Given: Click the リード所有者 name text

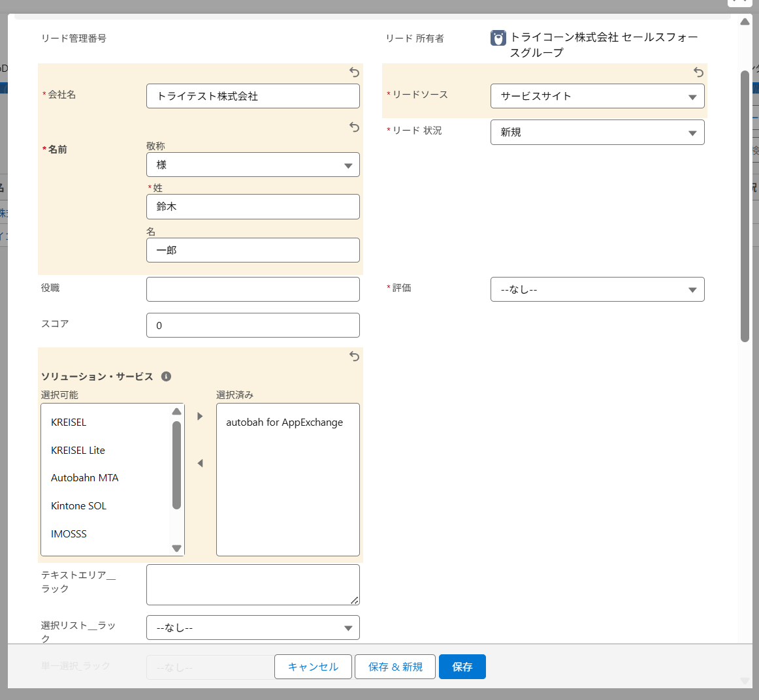Looking at the screenshot, I should point(604,44).
